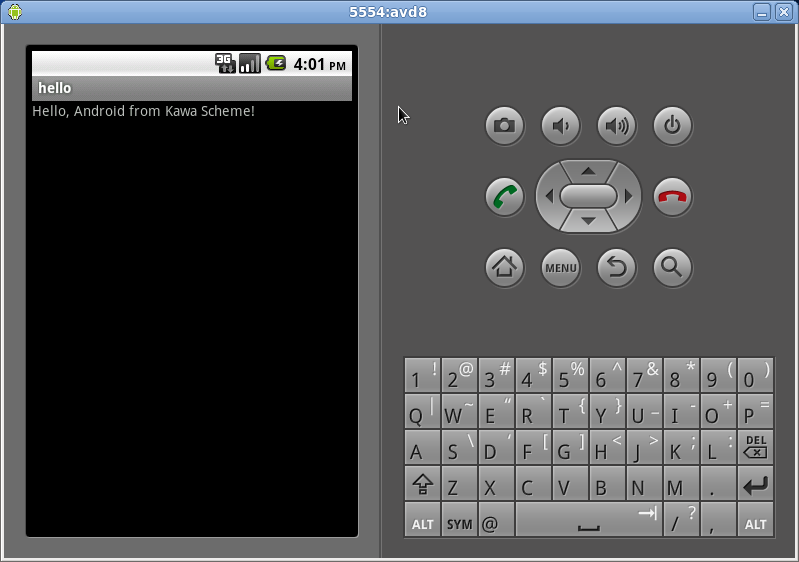Click the back arrow button

click(617, 267)
